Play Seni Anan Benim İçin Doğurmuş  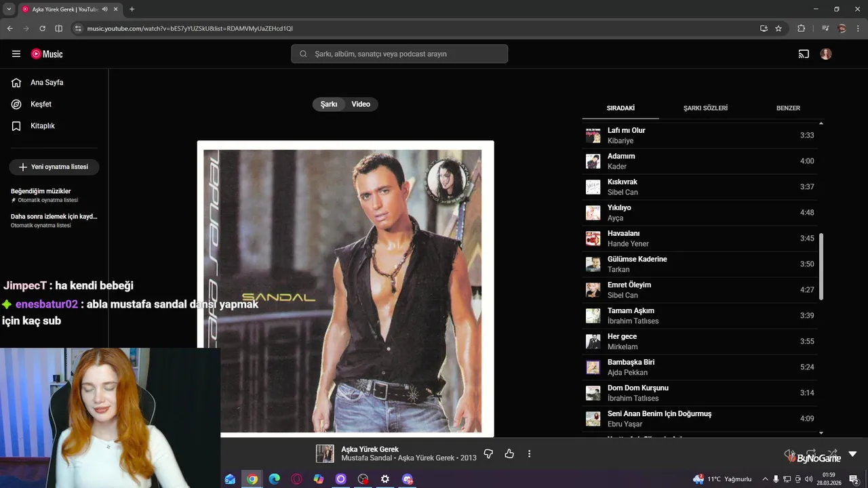click(x=700, y=419)
